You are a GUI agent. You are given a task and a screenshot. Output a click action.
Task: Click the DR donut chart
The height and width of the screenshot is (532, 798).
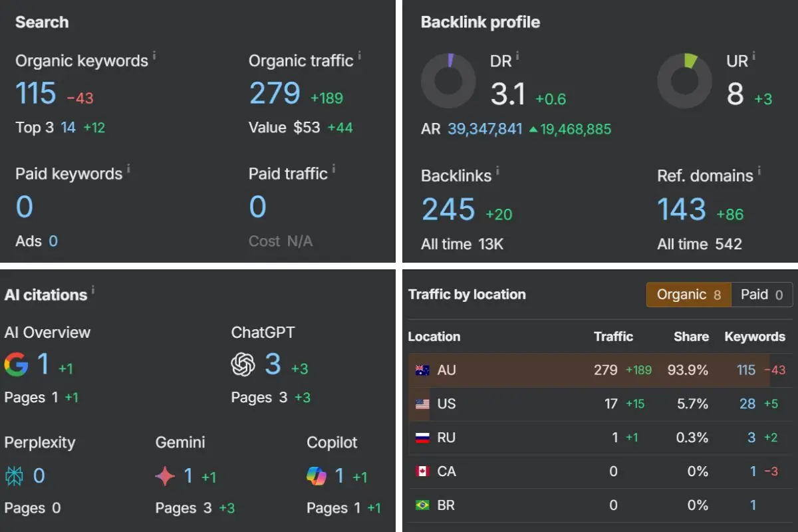click(449, 80)
